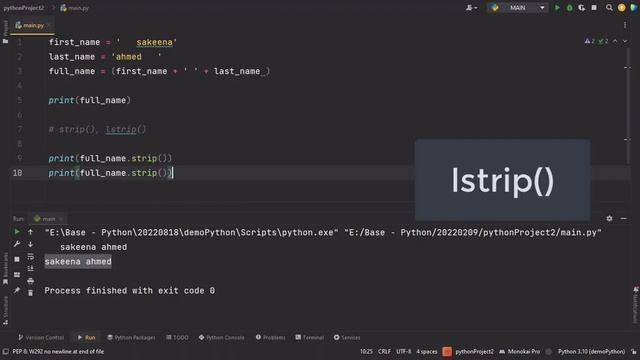Open the JetBrains toolbox shield icon
This screenshot has width=640, height=360.
point(633,7)
